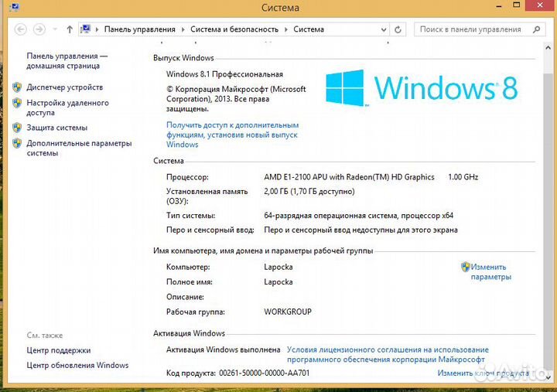Screen dimensions: 557x392
Task: Click product code '00261-50000-00000-AA701'
Action: 265,373
